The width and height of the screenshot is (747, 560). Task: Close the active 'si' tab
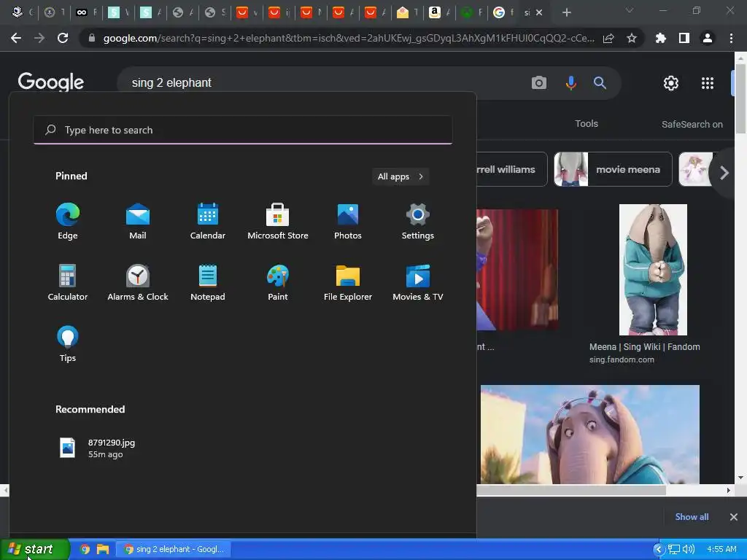click(539, 12)
